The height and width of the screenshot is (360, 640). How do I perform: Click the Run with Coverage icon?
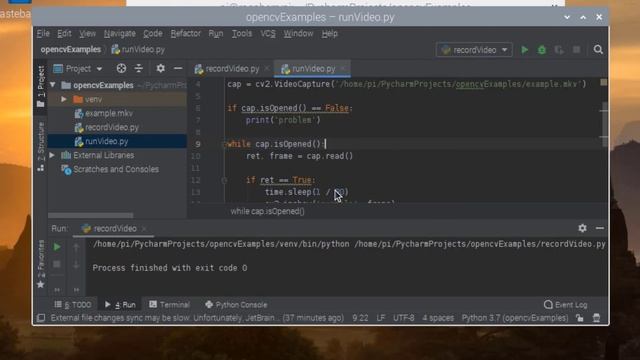(x=559, y=50)
